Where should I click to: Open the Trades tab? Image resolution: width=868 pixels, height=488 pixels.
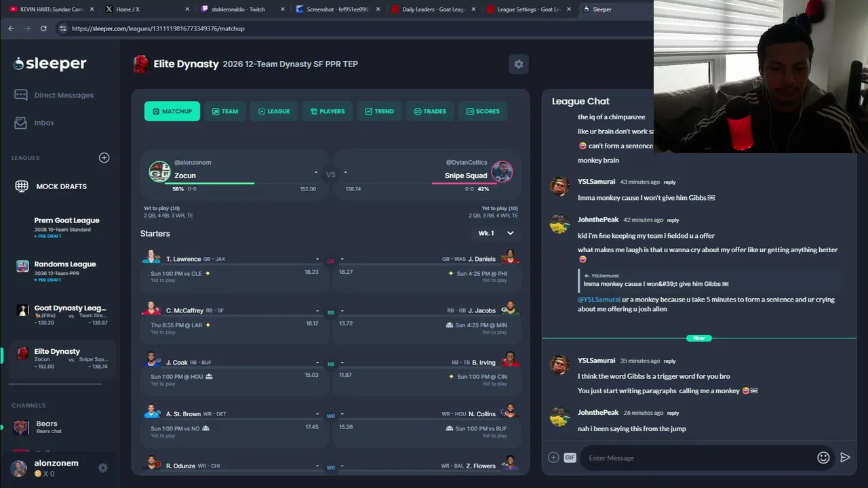[x=430, y=111]
